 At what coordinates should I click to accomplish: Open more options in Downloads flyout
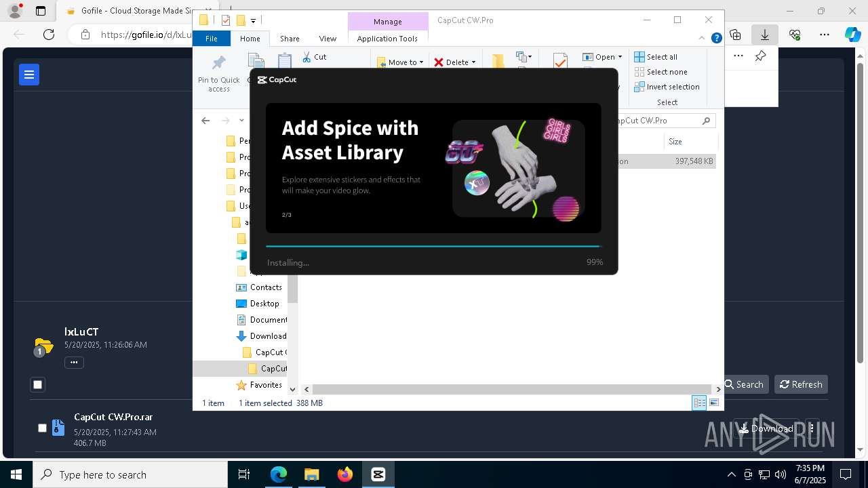(738, 56)
